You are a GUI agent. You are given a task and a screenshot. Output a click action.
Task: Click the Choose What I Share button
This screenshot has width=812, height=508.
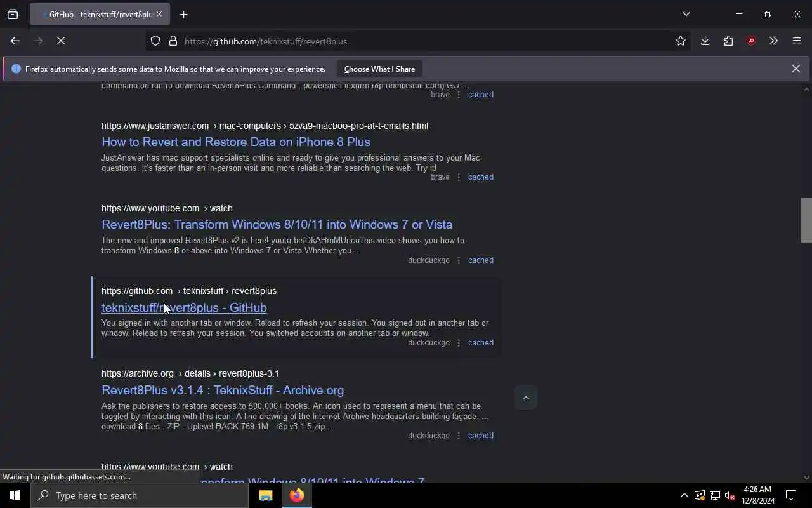tap(379, 69)
